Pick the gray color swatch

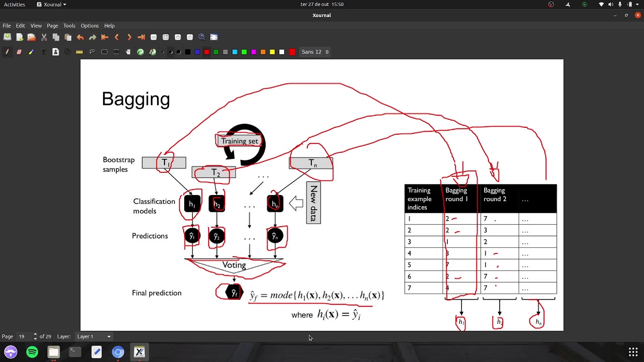(x=225, y=52)
